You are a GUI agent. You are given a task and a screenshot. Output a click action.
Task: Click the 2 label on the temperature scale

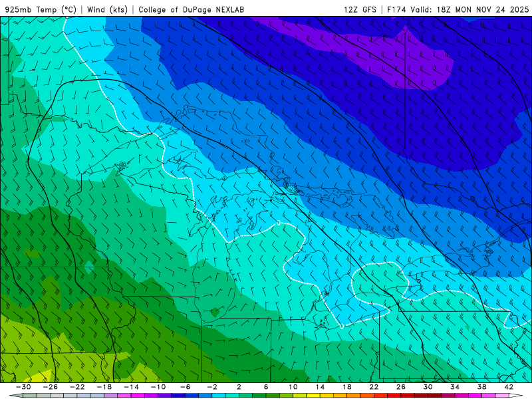(239, 387)
